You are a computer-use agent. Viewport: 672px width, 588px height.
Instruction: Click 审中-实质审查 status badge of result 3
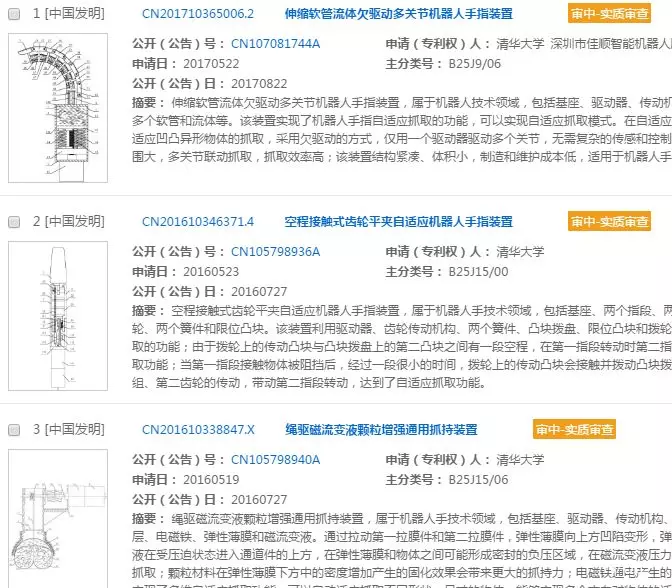574,429
